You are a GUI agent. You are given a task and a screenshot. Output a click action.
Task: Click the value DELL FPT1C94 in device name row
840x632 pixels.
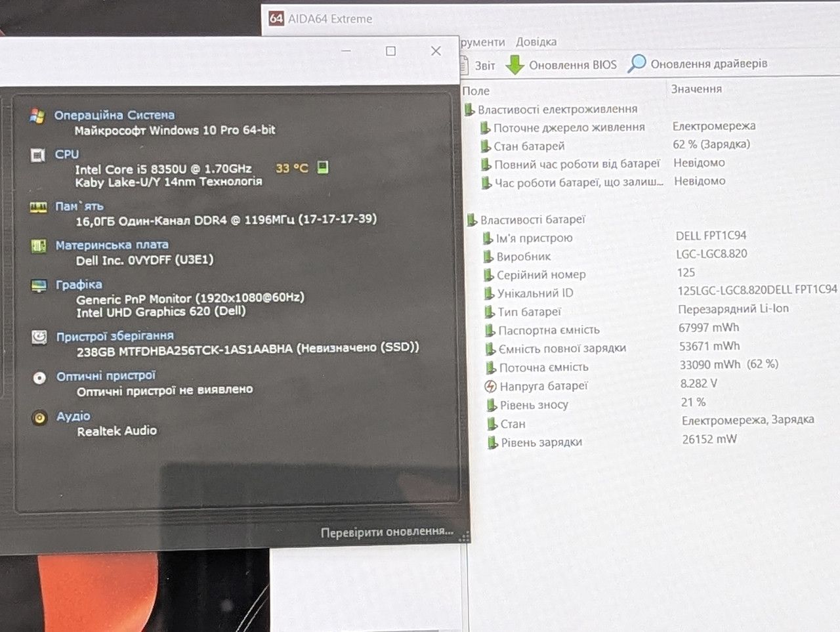(711, 236)
